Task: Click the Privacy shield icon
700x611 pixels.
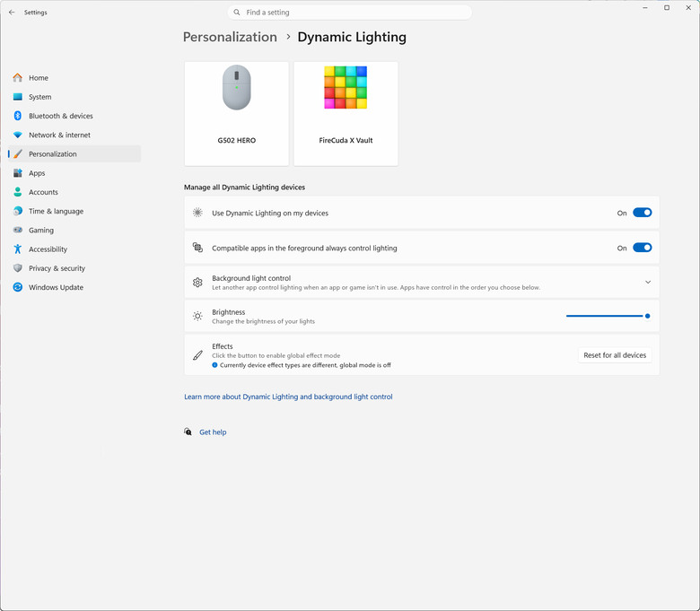Action: click(x=17, y=268)
